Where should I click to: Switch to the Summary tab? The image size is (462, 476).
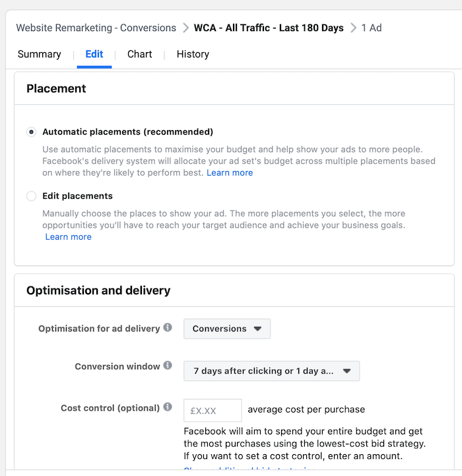40,54
